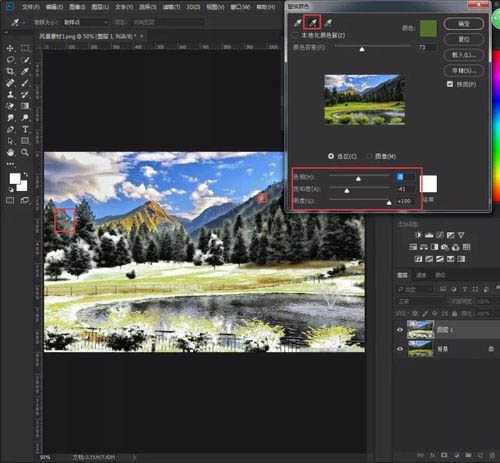Confirm with the OK button
The width and height of the screenshot is (500, 463).
point(463,24)
